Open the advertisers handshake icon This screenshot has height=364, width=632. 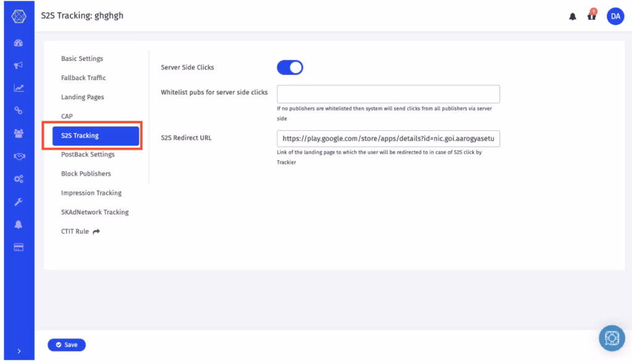(x=19, y=157)
